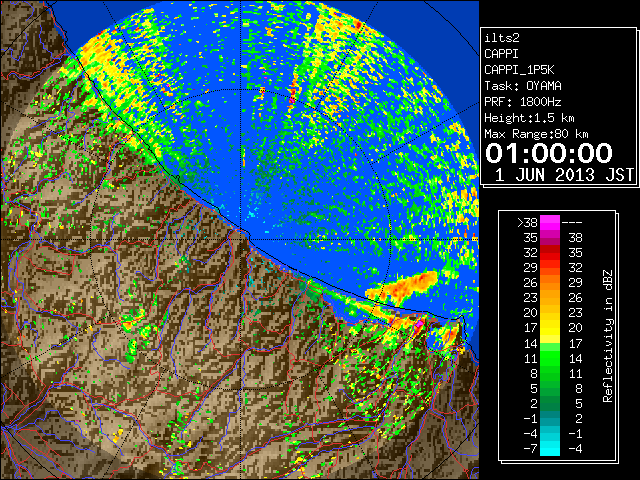Click the '1 JUN 2013 JST' date
This screenshot has width=640, height=480.
(x=564, y=175)
